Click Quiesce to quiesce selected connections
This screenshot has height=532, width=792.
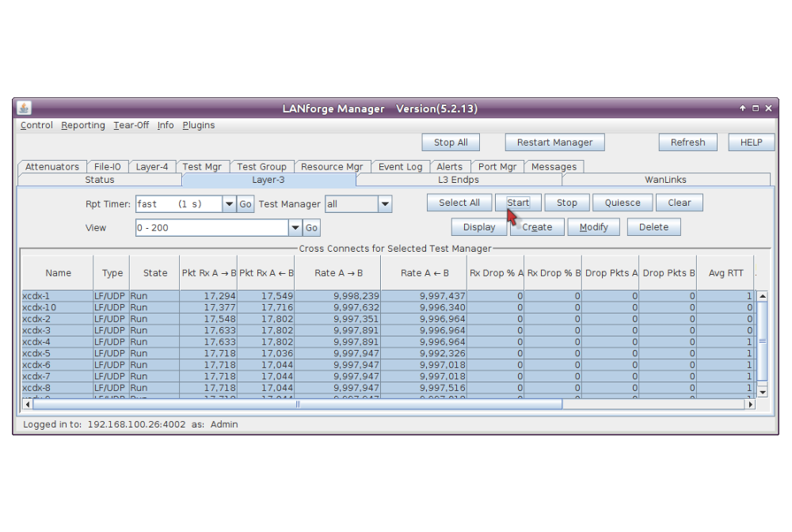point(623,203)
